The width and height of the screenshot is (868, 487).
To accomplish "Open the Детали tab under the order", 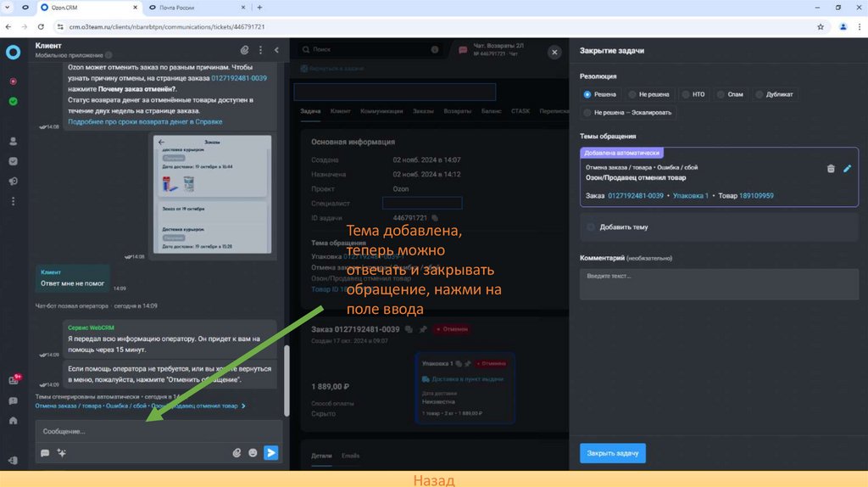I will pos(321,456).
